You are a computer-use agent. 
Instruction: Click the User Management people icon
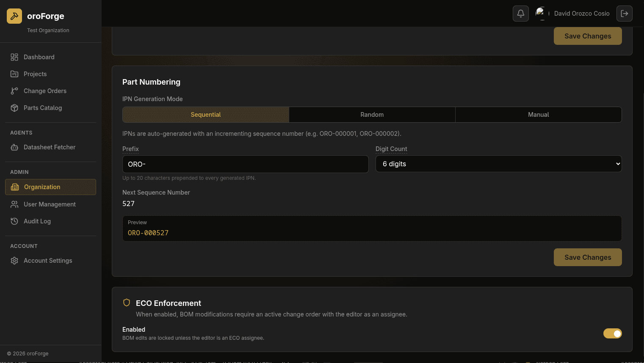pyautogui.click(x=14, y=204)
